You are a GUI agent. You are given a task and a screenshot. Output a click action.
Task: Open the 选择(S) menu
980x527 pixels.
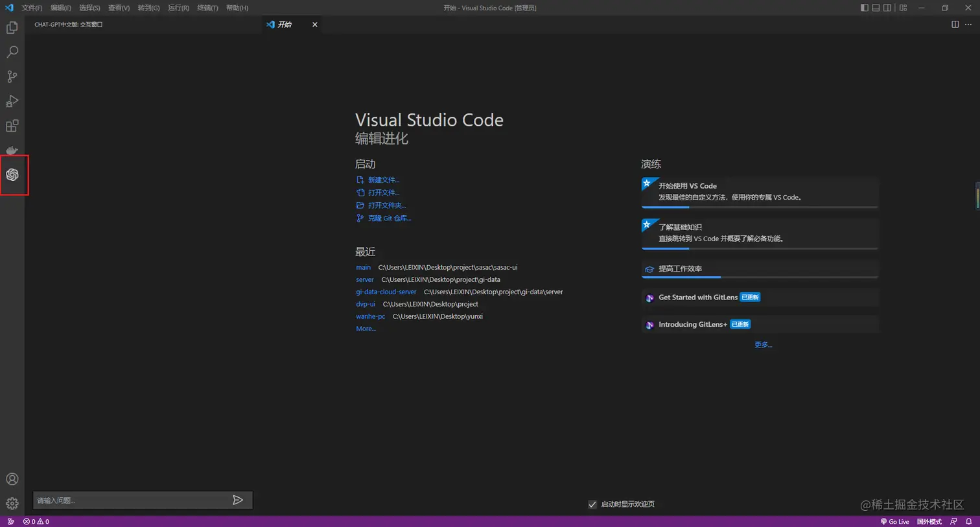tap(89, 8)
